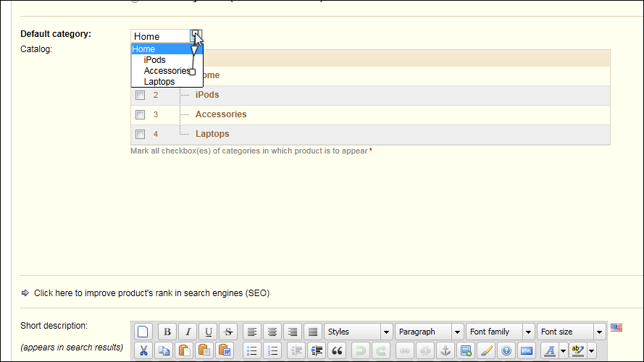Click the iPods catalog row name

(x=207, y=95)
